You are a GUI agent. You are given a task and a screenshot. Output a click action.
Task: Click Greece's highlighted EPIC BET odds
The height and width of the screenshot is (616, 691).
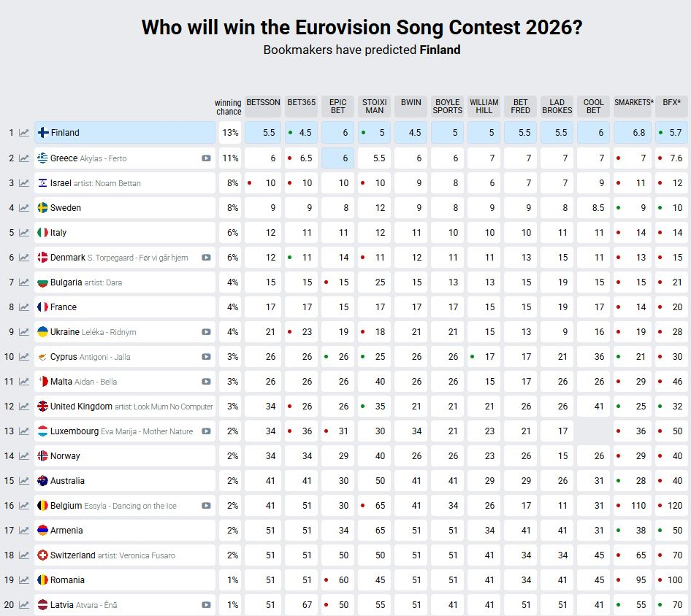pyautogui.click(x=337, y=158)
